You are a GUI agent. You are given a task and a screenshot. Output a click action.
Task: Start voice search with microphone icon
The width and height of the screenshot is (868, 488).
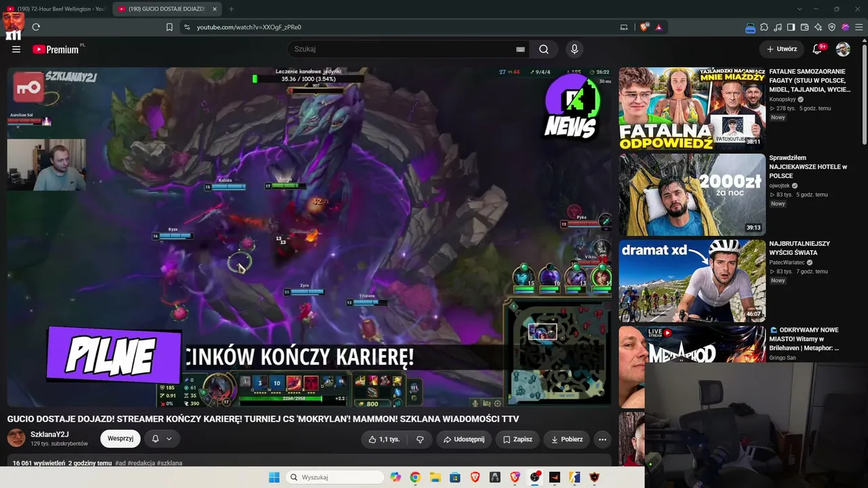coord(574,49)
